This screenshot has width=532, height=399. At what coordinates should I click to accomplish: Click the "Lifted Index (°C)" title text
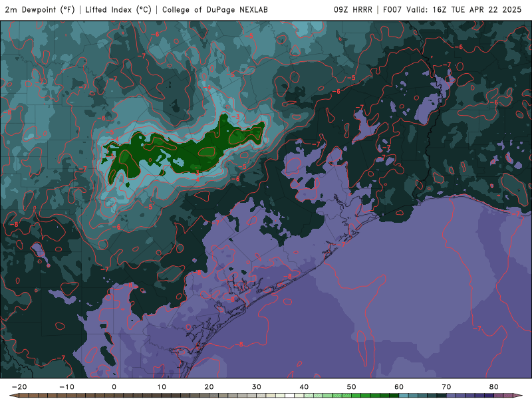(x=118, y=10)
